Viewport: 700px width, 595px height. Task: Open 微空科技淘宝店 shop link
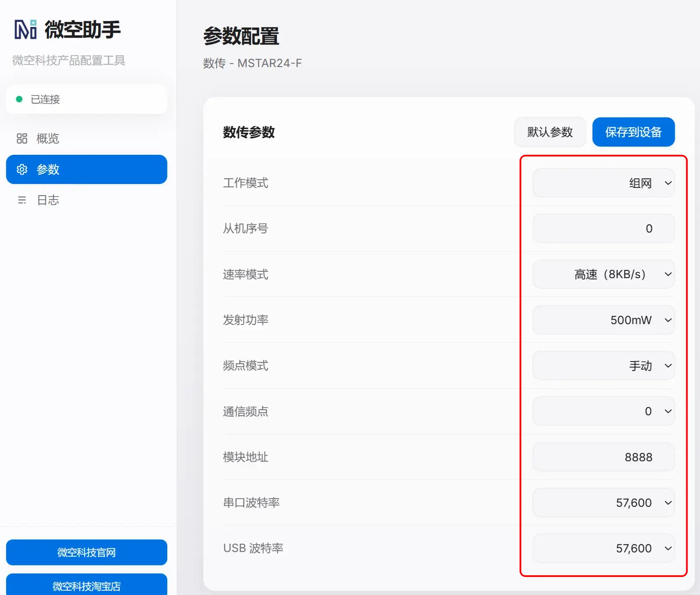[x=86, y=585]
